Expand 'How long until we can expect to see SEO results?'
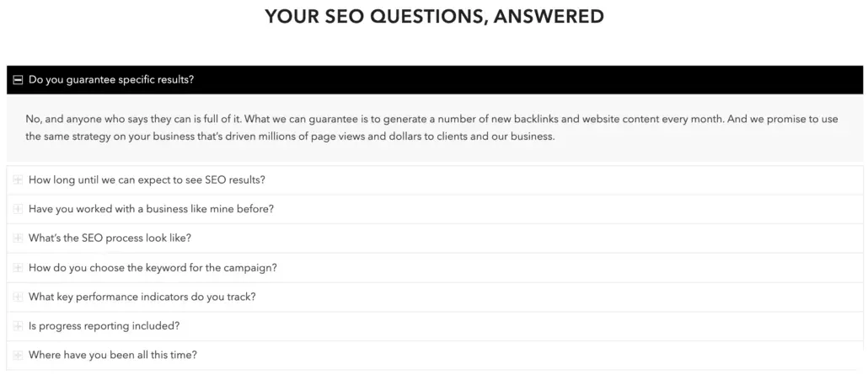868x375 pixels. pyautogui.click(x=147, y=180)
